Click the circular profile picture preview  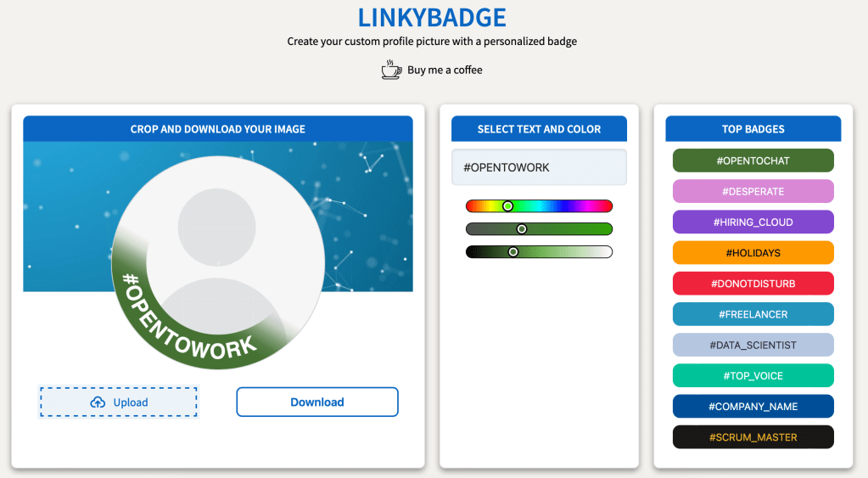(x=218, y=255)
